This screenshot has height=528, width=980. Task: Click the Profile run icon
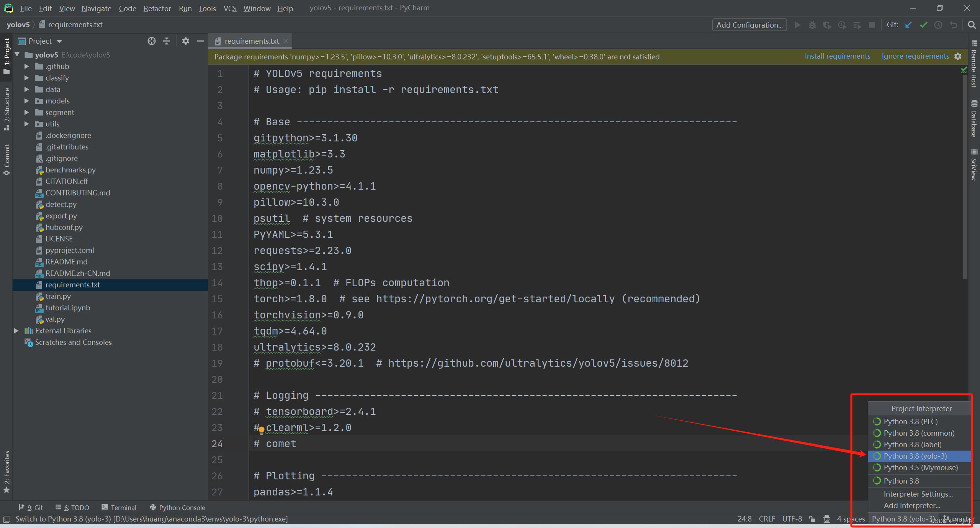coord(842,25)
